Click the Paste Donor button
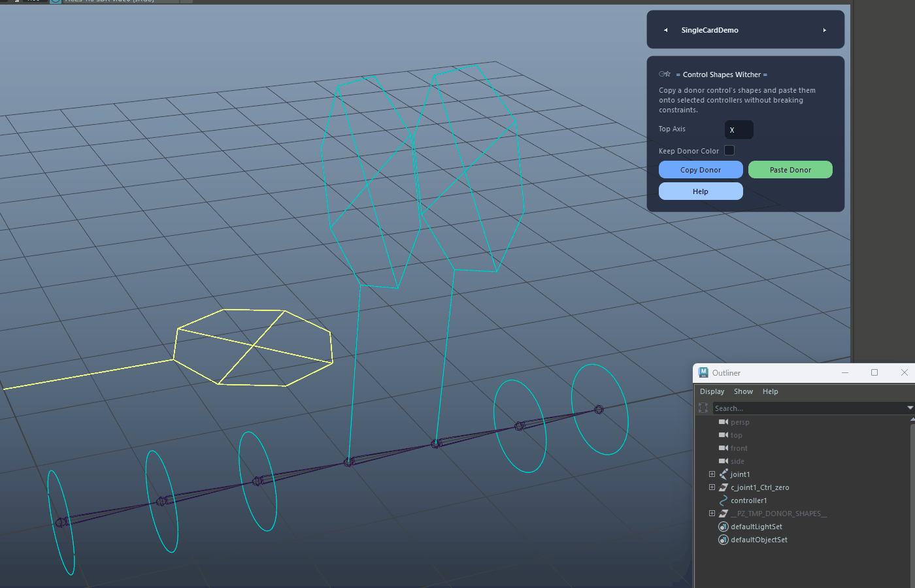This screenshot has height=588, width=915. coord(790,170)
